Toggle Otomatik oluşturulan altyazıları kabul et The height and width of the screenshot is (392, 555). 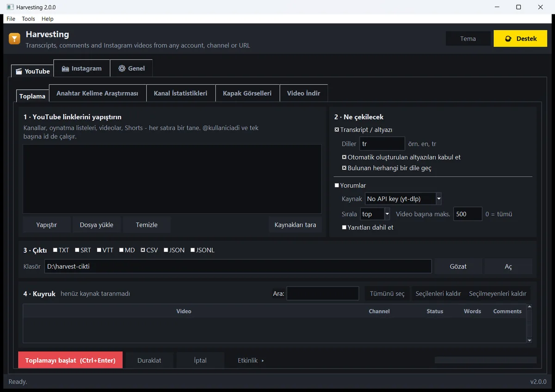344,157
